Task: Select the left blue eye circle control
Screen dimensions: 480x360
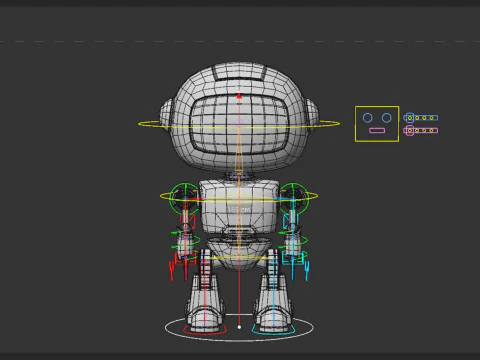Action: coord(367,118)
